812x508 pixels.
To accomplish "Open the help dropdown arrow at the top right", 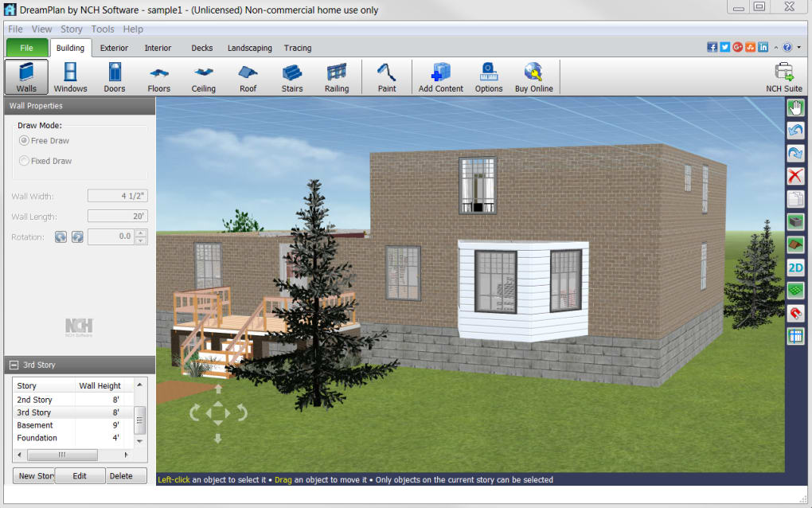I will pos(798,48).
